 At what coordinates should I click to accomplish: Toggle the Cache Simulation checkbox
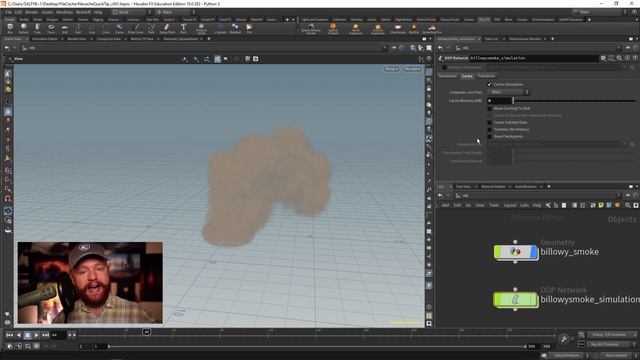point(489,84)
